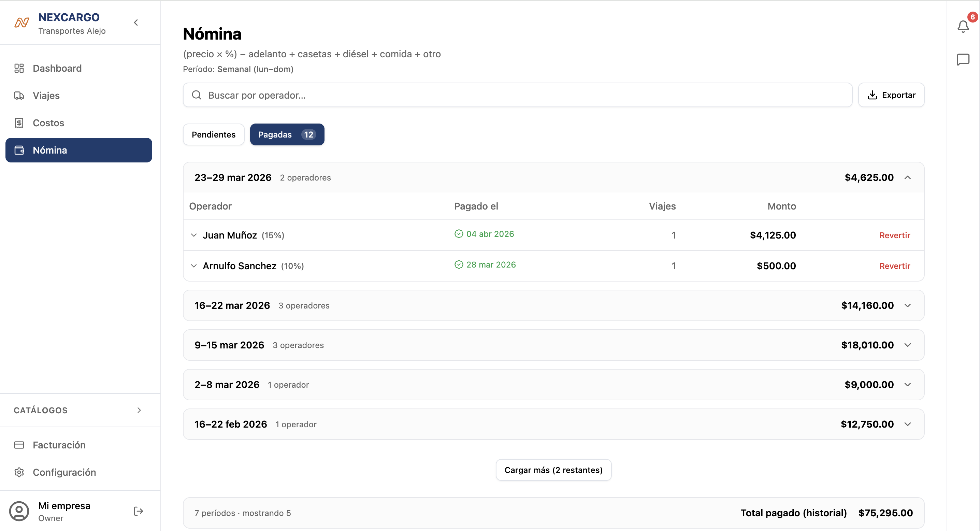The image size is (980, 531).
Task: Click the Dashboard grid icon
Action: pos(19,69)
